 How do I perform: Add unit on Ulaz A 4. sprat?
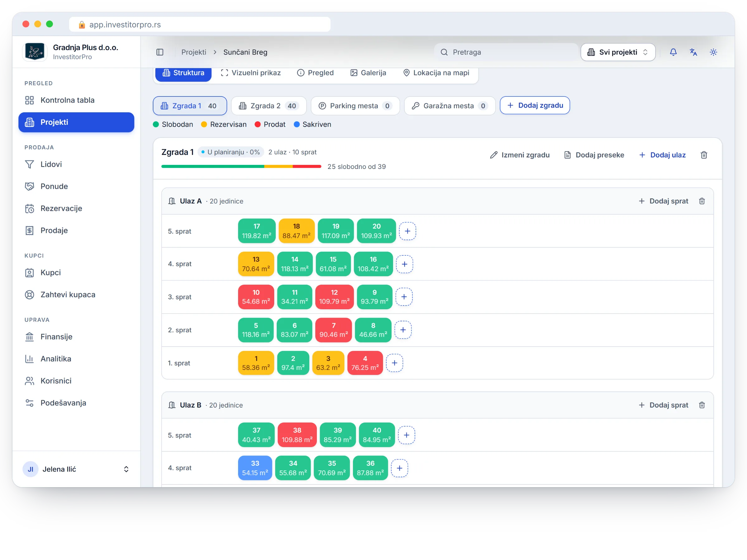404,264
